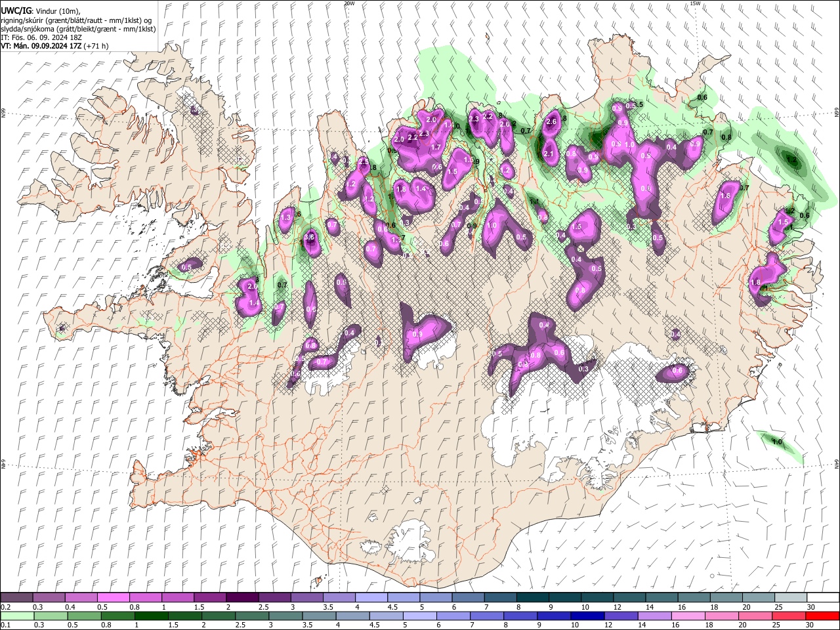
Task: Pick the rain legend swatch between 0.5 and 0.8
Action: (x=85, y=616)
